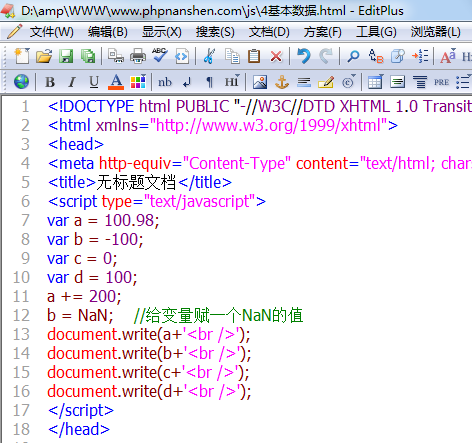Screen dimensions: 472x443
Task: Copy the selected text
Action: click(x=232, y=56)
